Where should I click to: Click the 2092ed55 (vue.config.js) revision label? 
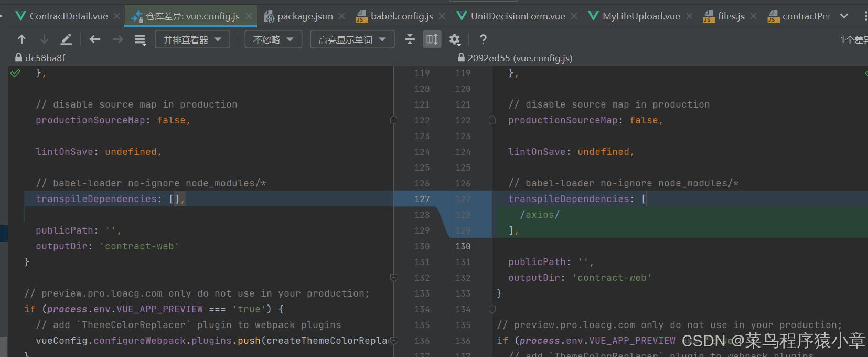pos(520,58)
